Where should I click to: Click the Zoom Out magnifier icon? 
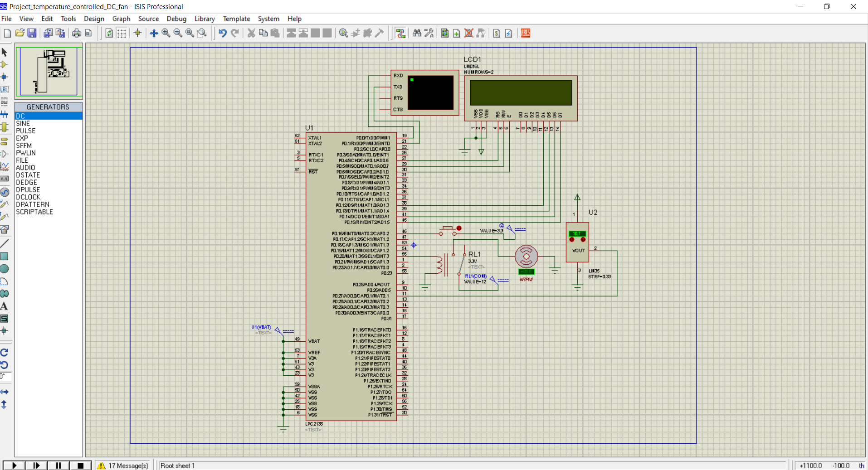(x=178, y=33)
